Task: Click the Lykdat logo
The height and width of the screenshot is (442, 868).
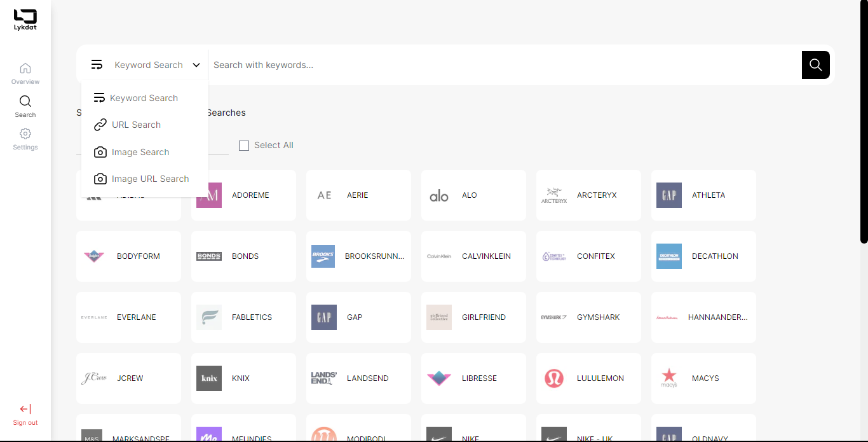Action: point(25,20)
